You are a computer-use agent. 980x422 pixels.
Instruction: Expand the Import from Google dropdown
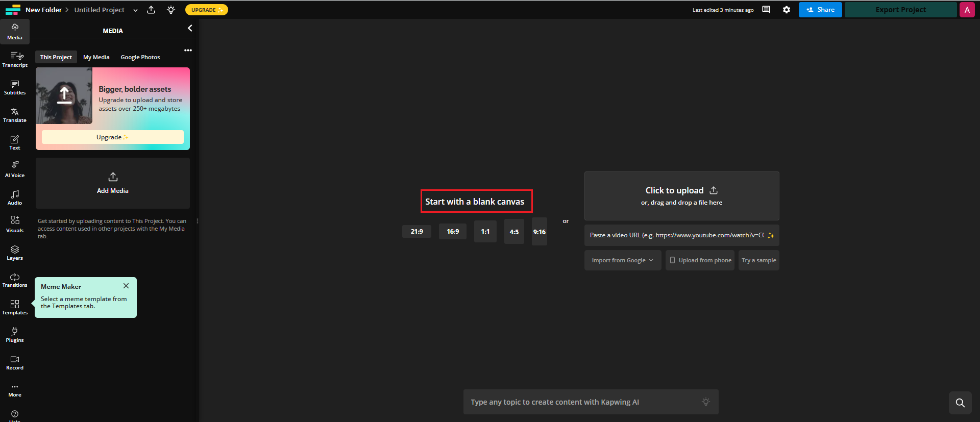[x=623, y=260]
